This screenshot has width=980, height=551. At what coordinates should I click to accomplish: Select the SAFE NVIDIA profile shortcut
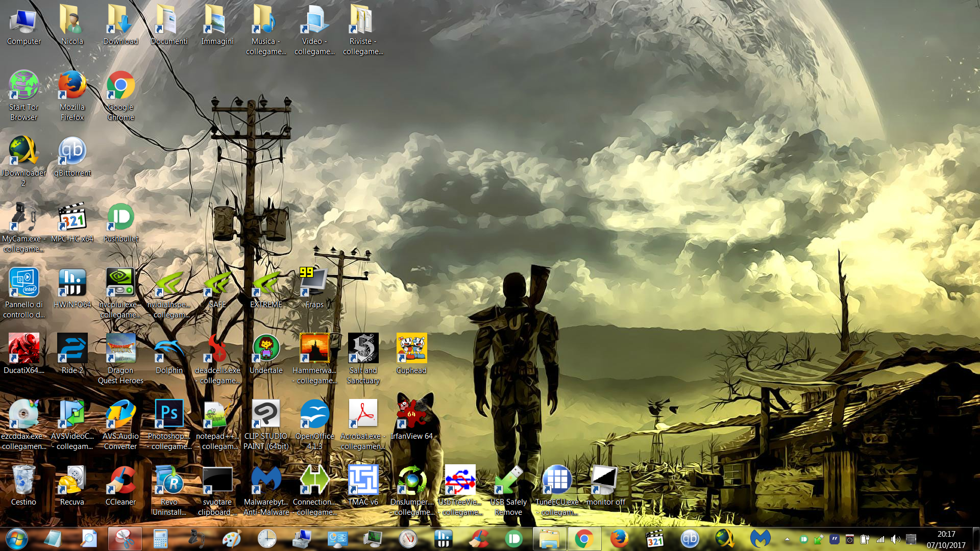217,288
